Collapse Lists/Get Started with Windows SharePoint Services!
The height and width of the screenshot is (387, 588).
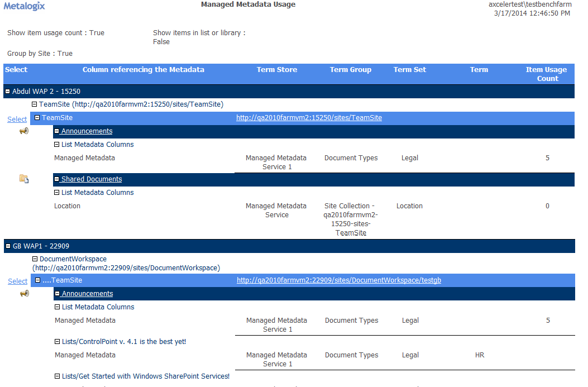pos(56,376)
